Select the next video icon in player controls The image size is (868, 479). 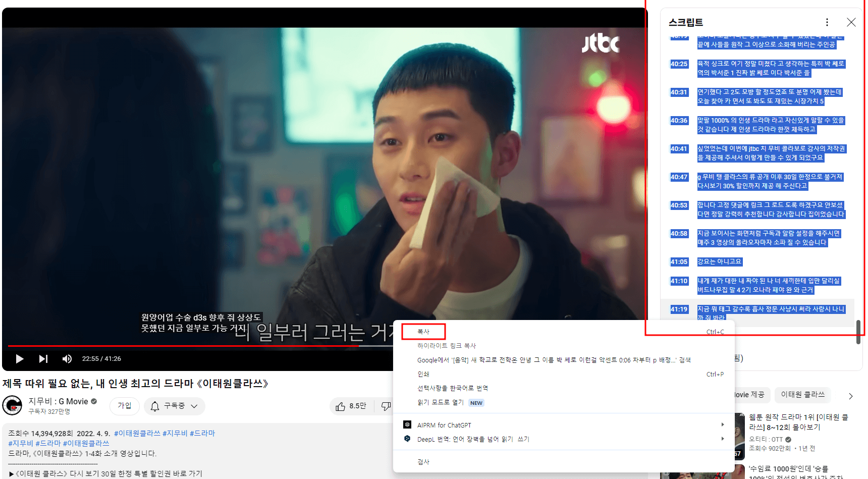click(43, 358)
